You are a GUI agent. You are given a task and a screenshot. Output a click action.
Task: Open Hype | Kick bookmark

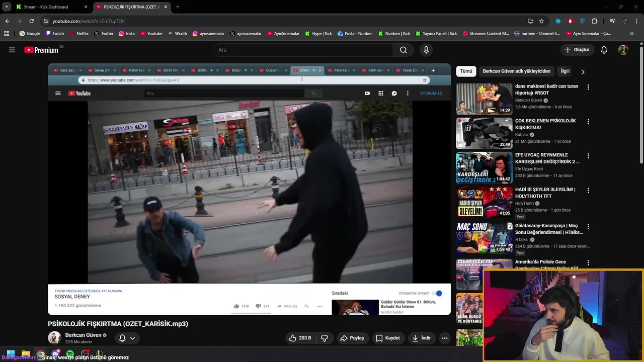tap(318, 34)
